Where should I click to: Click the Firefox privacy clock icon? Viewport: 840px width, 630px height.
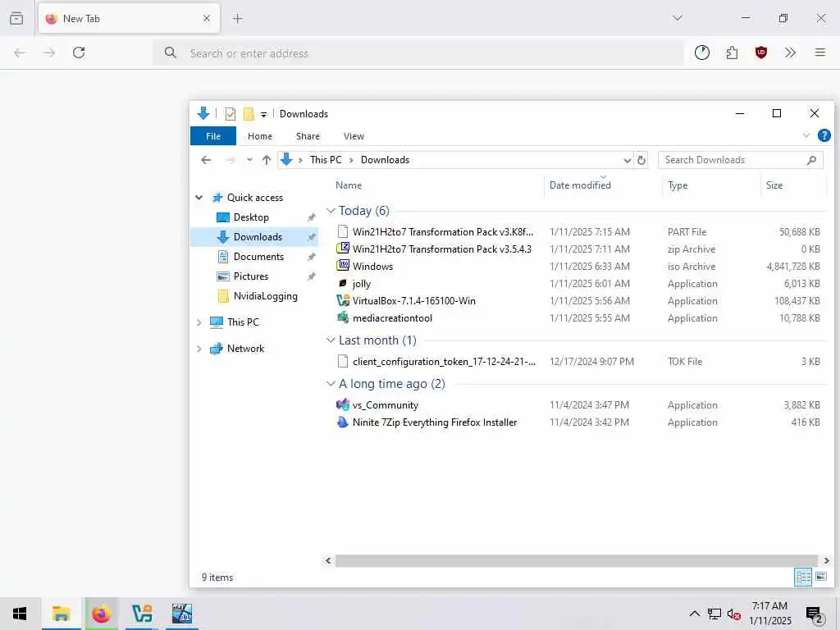click(x=702, y=52)
